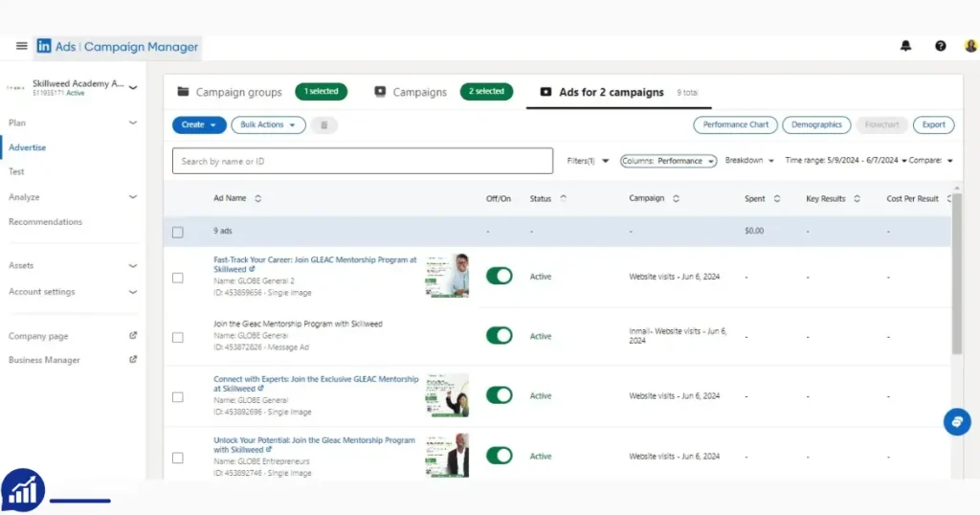Image resolution: width=980 pixels, height=515 pixels.
Task: Toggle off the Unlock Your Potential ad
Action: [499, 456]
